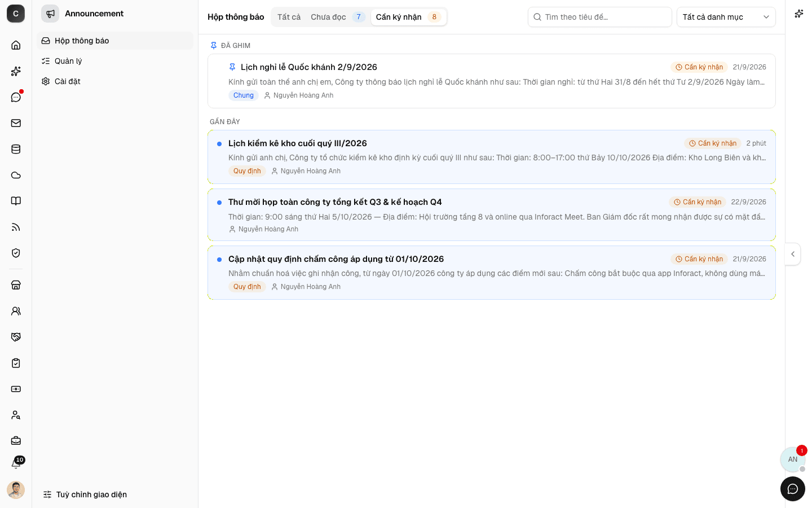Click the Tìm theo tiêu đề search field

pos(600,17)
